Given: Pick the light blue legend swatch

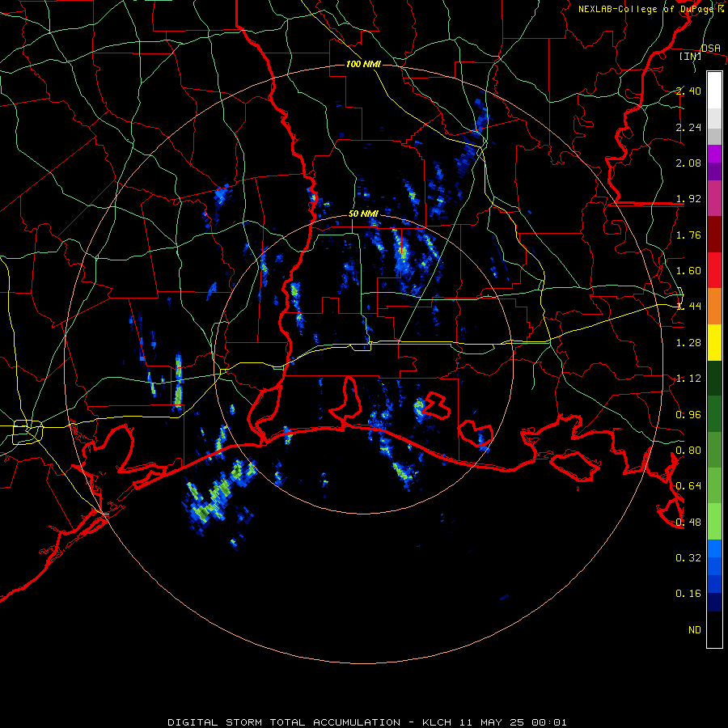Looking at the screenshot, I should [x=714, y=548].
